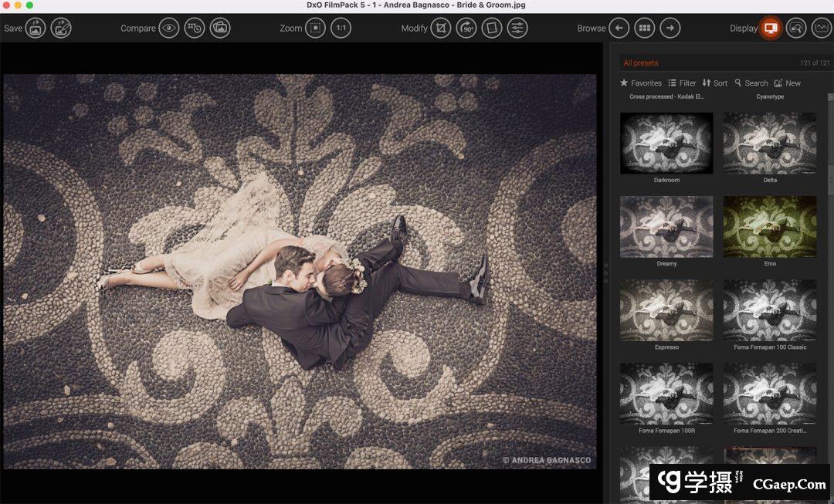The image size is (834, 504).
Task: Toggle the presets display panel
Action: tap(770, 29)
